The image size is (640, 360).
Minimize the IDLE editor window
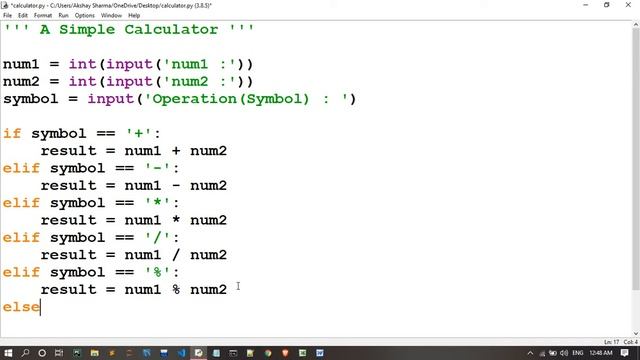pyautogui.click(x=586, y=5)
